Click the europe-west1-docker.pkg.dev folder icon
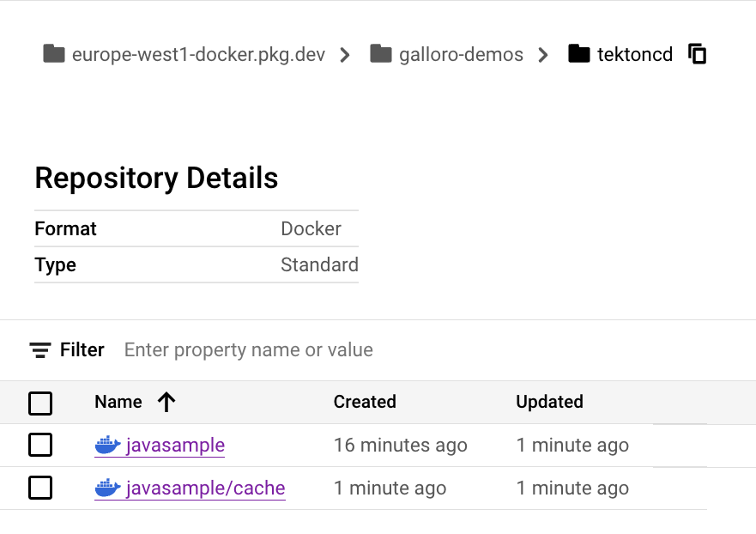756x534 pixels. pyautogui.click(x=55, y=54)
